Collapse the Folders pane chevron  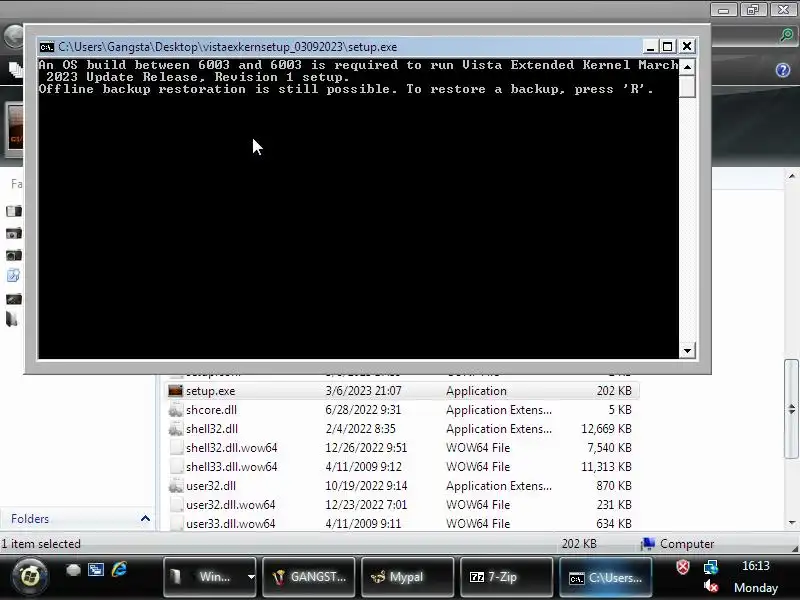145,518
